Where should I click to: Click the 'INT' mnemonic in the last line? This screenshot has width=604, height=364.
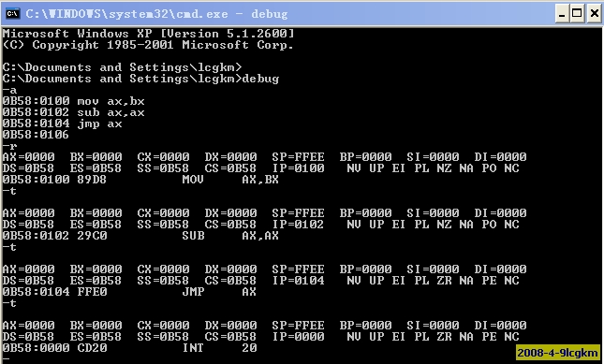tap(193, 348)
